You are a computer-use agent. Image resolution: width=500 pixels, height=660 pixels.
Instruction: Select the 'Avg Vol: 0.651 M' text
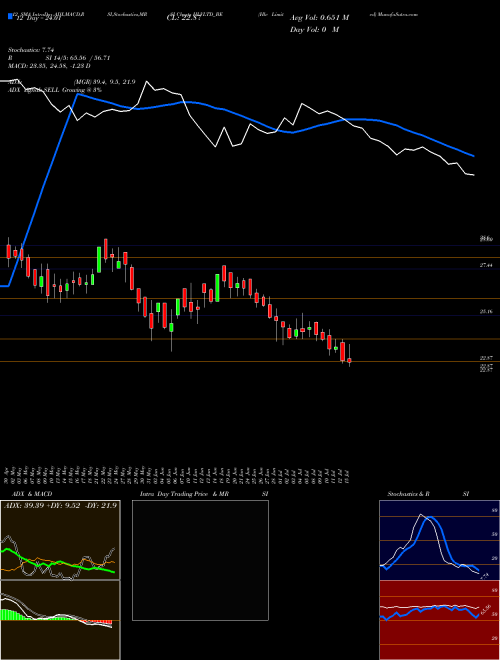click(x=319, y=18)
